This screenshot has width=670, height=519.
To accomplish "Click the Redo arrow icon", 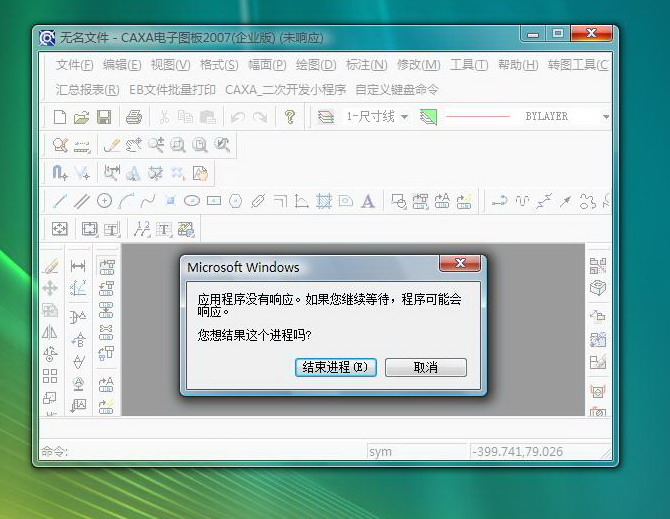I will pyautogui.click(x=260, y=117).
